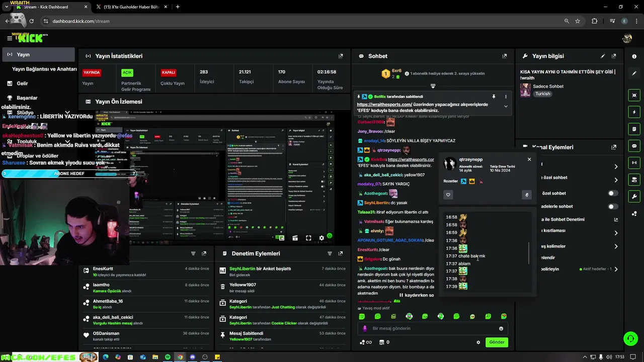
Task: Expand the 'Aktif hedefler - 1' chevron
Action: 616,269
